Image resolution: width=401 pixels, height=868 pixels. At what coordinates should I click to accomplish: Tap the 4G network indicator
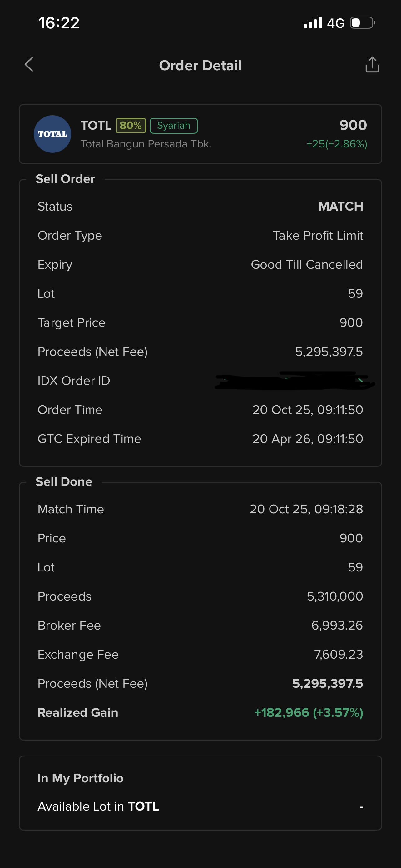[336, 23]
